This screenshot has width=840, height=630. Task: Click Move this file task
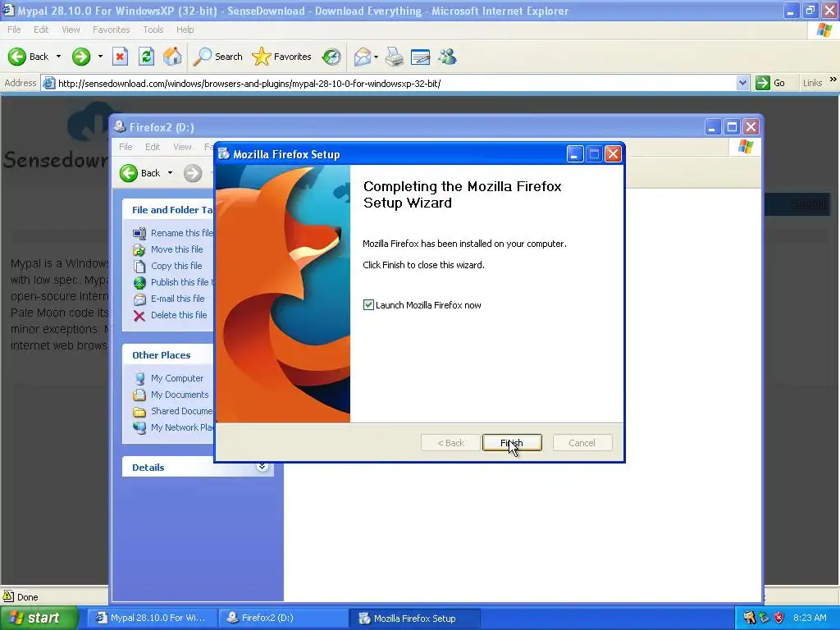[x=168, y=249]
